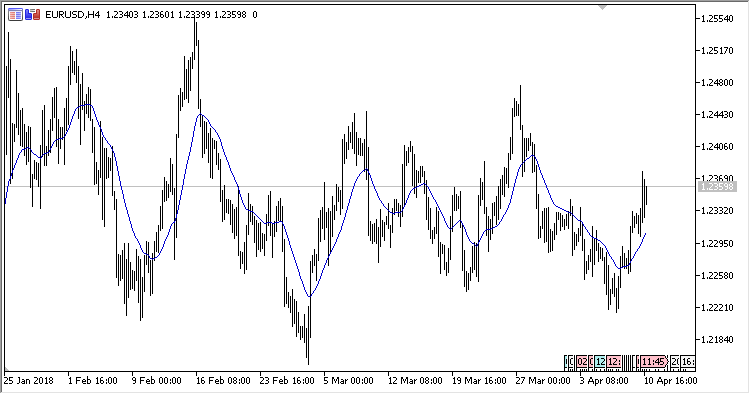Click the close price value 1.23598 in header

[230, 15]
